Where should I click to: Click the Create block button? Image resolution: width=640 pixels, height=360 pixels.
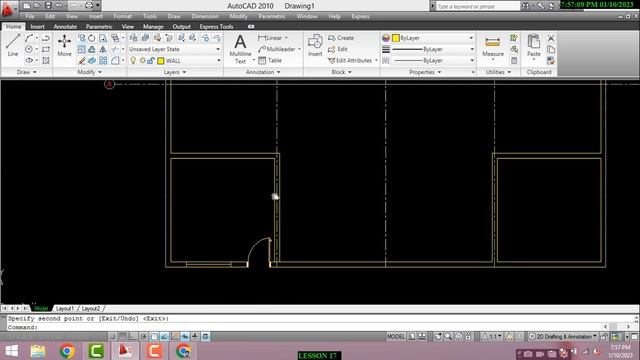[341, 38]
